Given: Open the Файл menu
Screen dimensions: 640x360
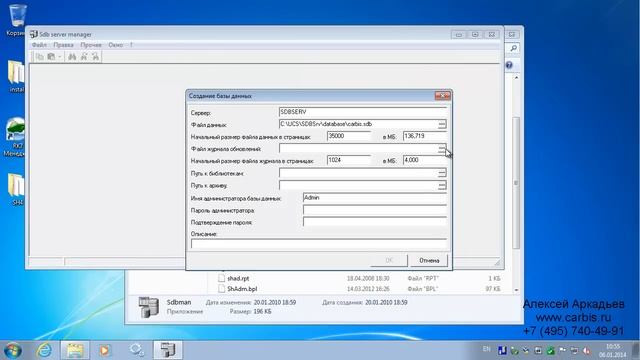Looking at the screenshot, I should 39,45.
